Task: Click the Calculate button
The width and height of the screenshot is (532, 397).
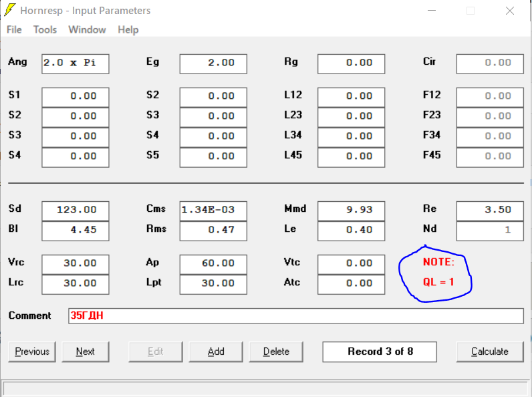Action: point(490,352)
